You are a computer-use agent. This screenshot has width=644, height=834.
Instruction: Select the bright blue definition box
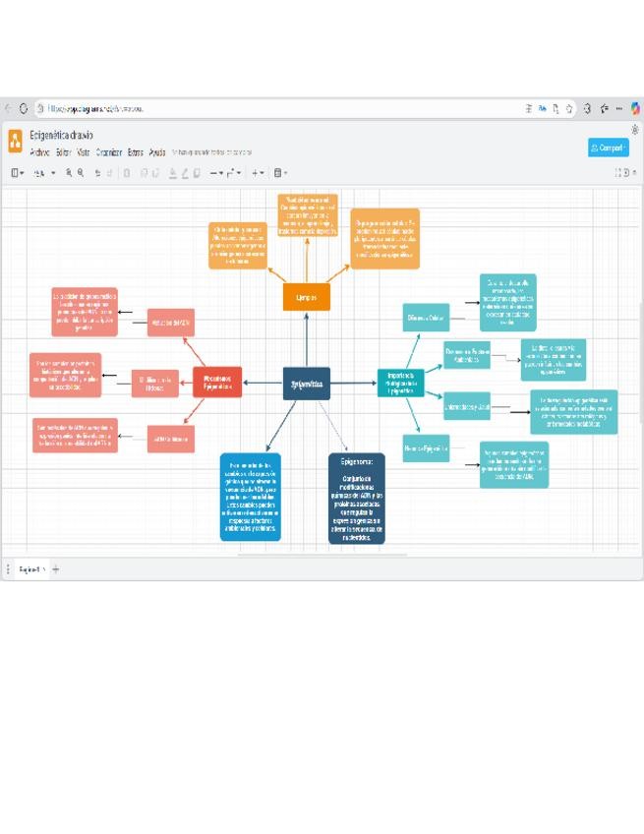click(x=251, y=497)
